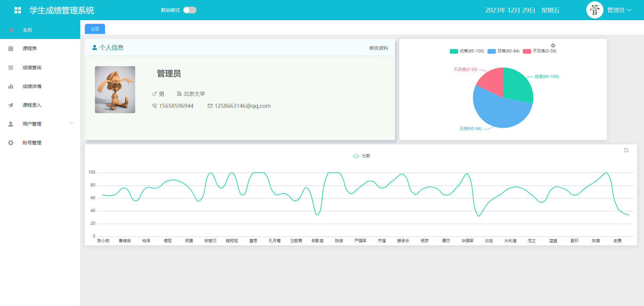Click the 成绩查询 list icon
Viewport: 644px width, 306px height.
11,68
